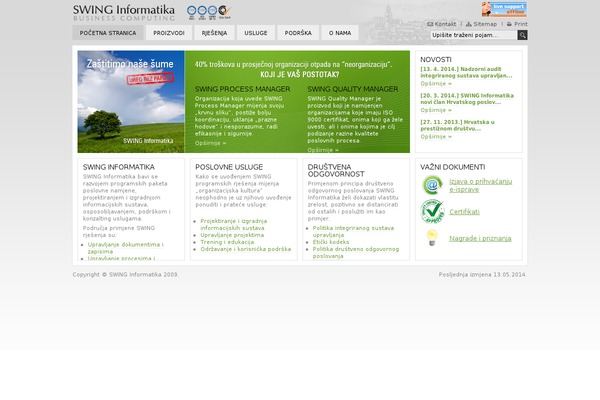Image resolution: width=600 pixels, height=400 pixels.
Task: Click the SWING Informatika logo
Action: click(124, 13)
